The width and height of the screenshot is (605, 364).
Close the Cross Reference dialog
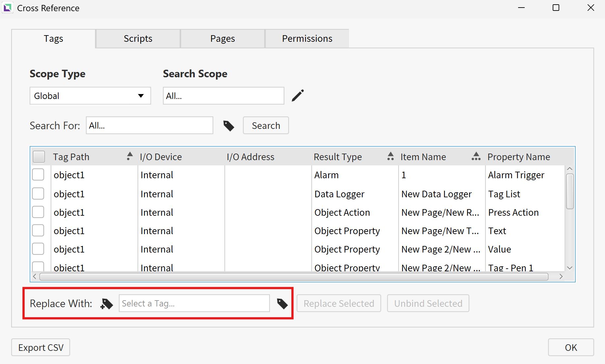[591, 8]
